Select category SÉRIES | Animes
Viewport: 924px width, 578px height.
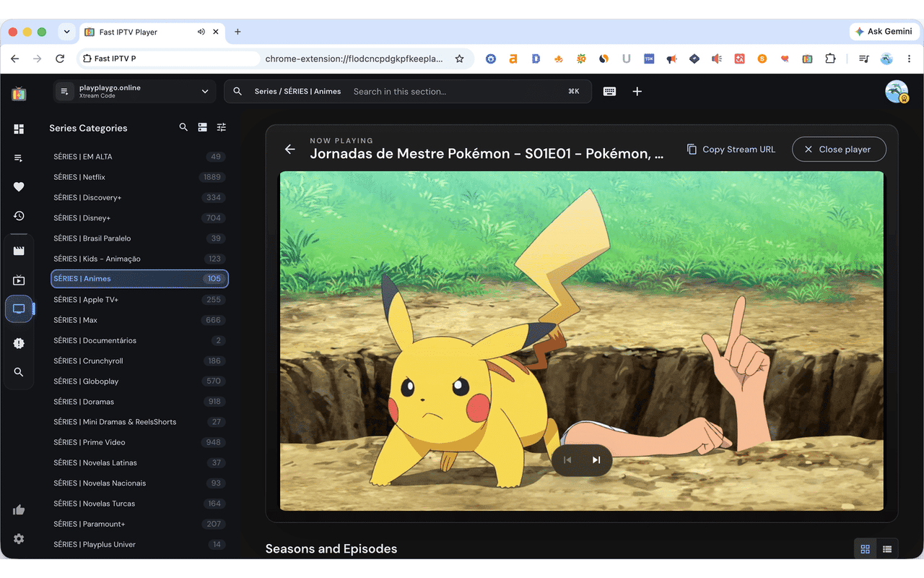[139, 279]
